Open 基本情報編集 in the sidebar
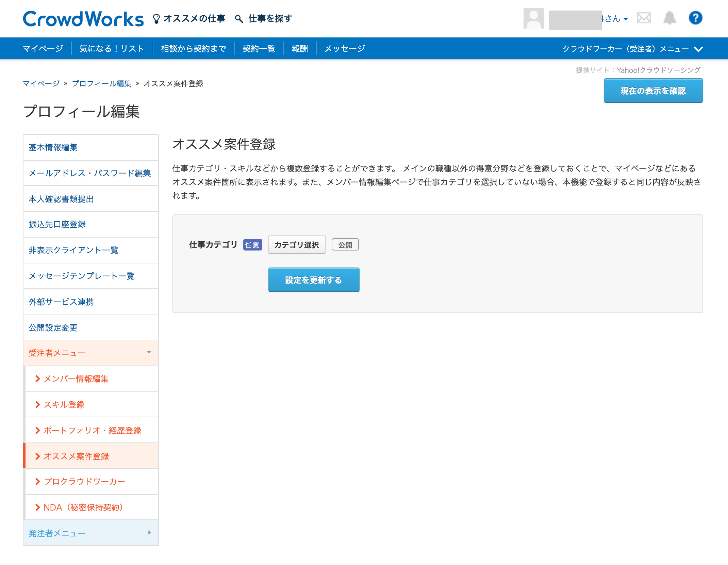728x565 pixels. point(53,147)
